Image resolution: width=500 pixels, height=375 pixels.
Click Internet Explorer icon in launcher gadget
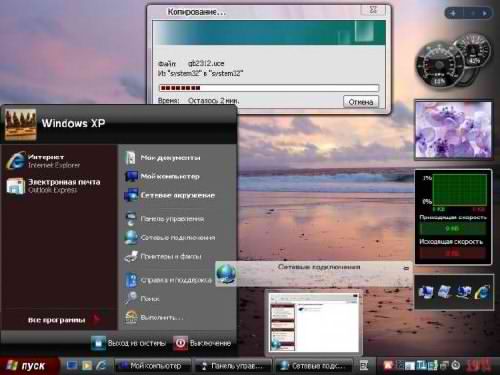(x=482, y=292)
